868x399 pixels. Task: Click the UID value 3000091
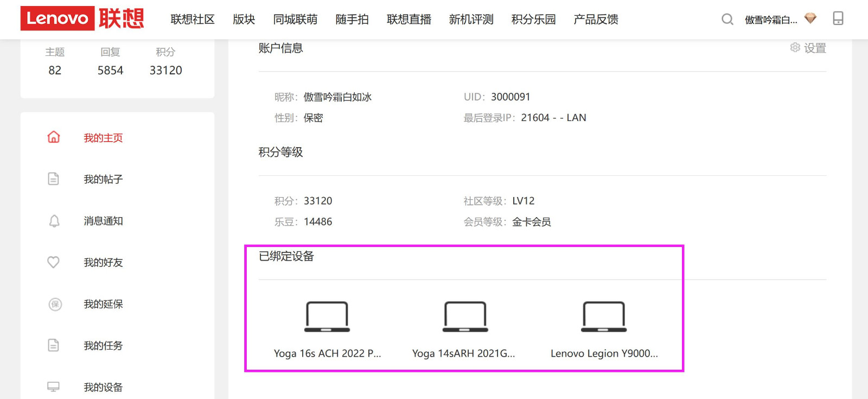pyautogui.click(x=510, y=97)
